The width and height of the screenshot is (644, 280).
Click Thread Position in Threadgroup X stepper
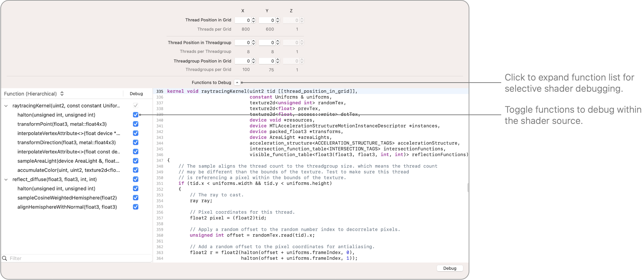click(253, 43)
